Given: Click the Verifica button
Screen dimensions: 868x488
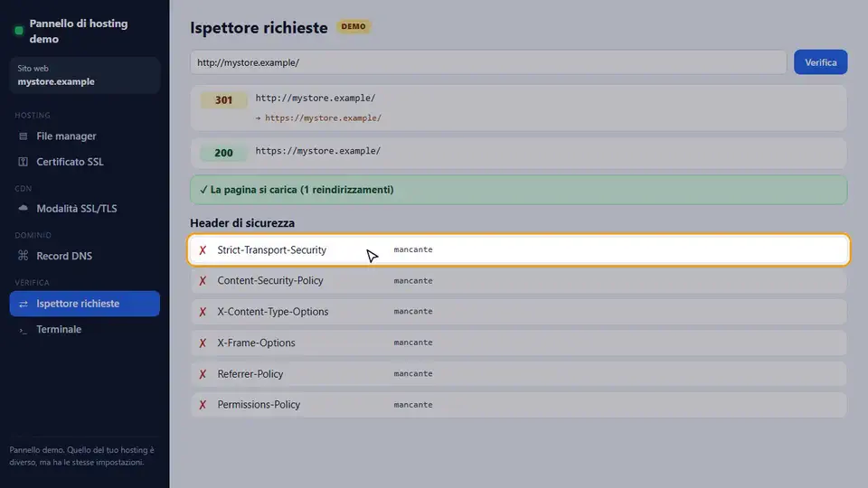Looking at the screenshot, I should click(x=820, y=62).
